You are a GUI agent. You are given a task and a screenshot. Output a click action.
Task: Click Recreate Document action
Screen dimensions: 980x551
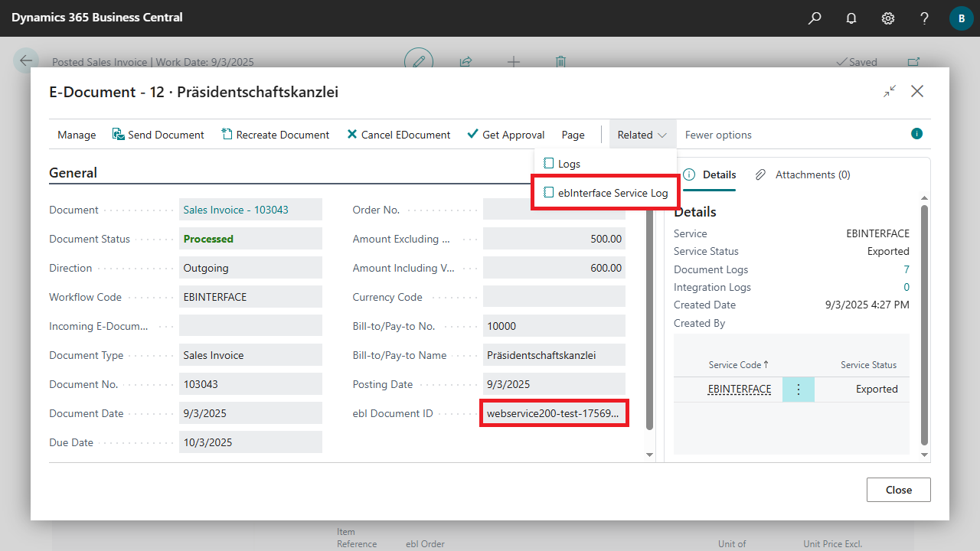[276, 135]
